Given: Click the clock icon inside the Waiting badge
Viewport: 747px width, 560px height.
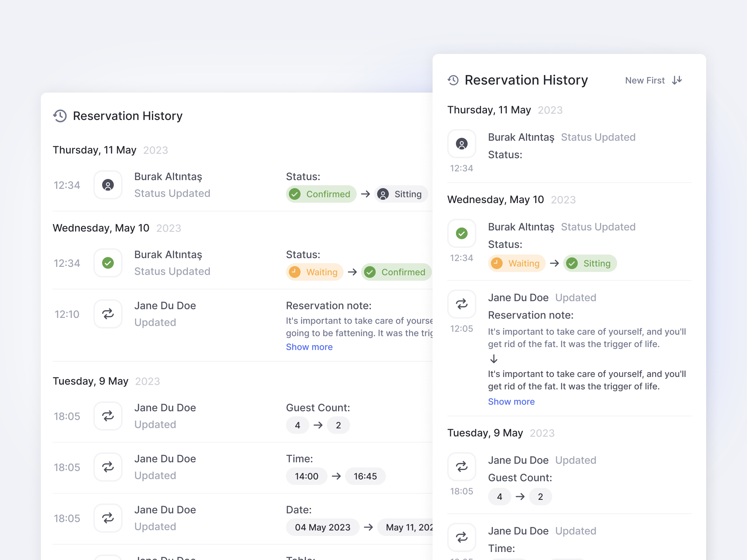Looking at the screenshot, I should (x=295, y=272).
